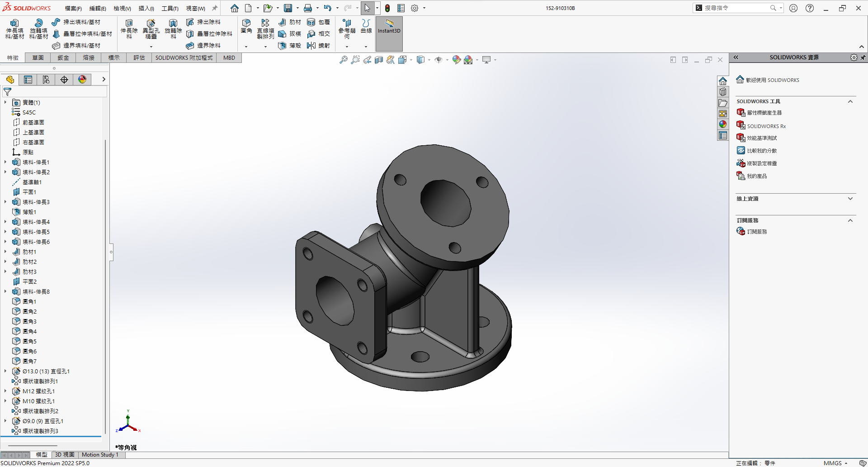Click the Shell tool (薄殼)
The height and width of the screenshot is (467, 868).
pos(290,46)
